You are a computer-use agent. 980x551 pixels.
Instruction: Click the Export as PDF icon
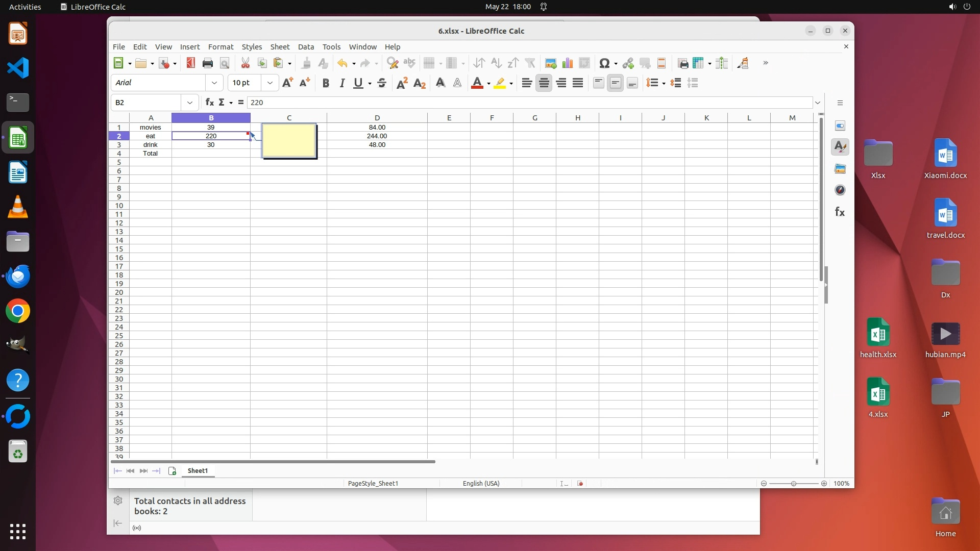click(x=190, y=63)
